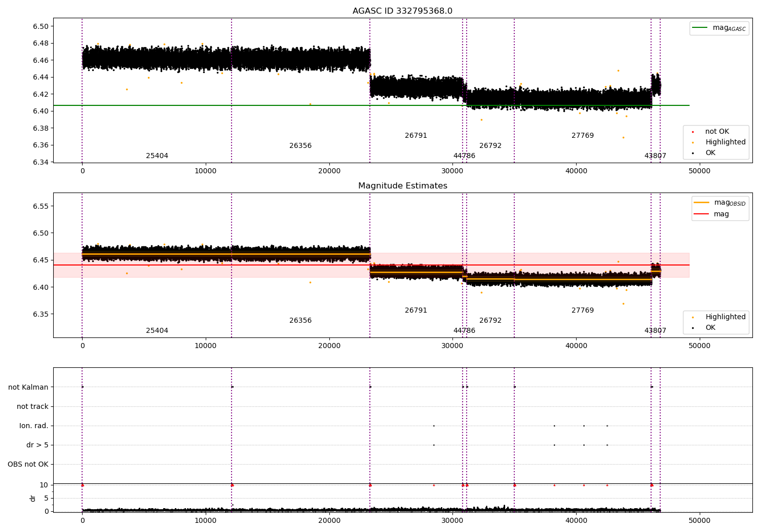Viewport: 760px width, 532px height.
Task: Click obsid label 43807 in the AGASC ID plot
Action: click(x=655, y=156)
